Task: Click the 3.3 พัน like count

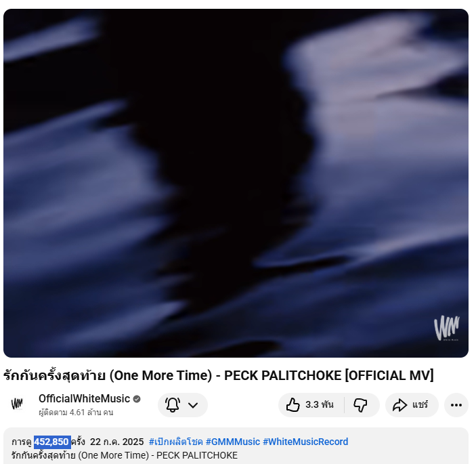Action: [x=320, y=405]
